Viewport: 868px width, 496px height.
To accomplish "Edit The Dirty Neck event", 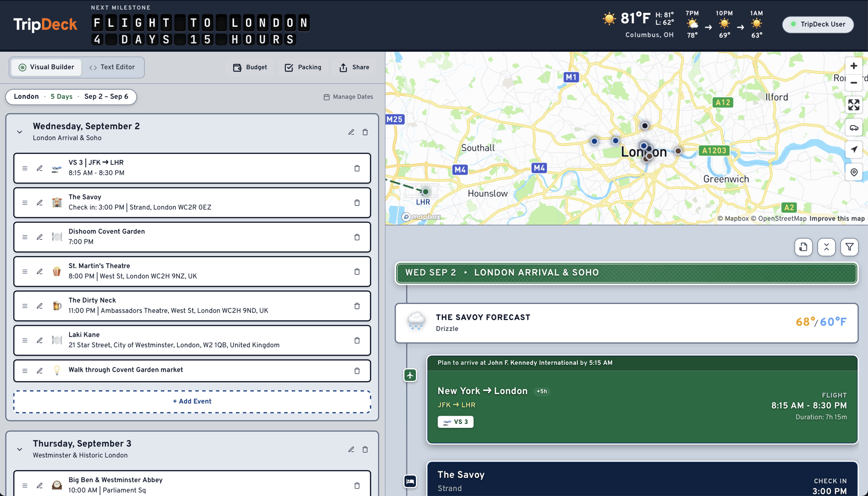I will click(40, 306).
